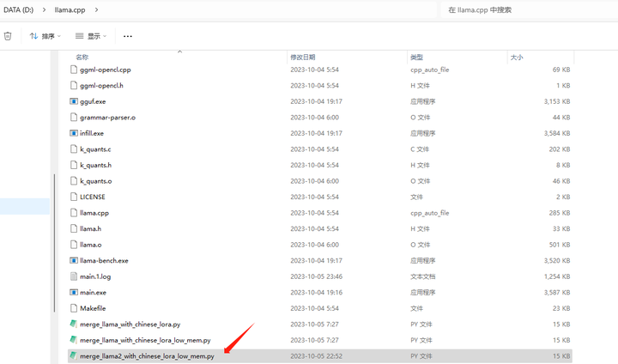Click the infill.exe file name

click(x=92, y=133)
